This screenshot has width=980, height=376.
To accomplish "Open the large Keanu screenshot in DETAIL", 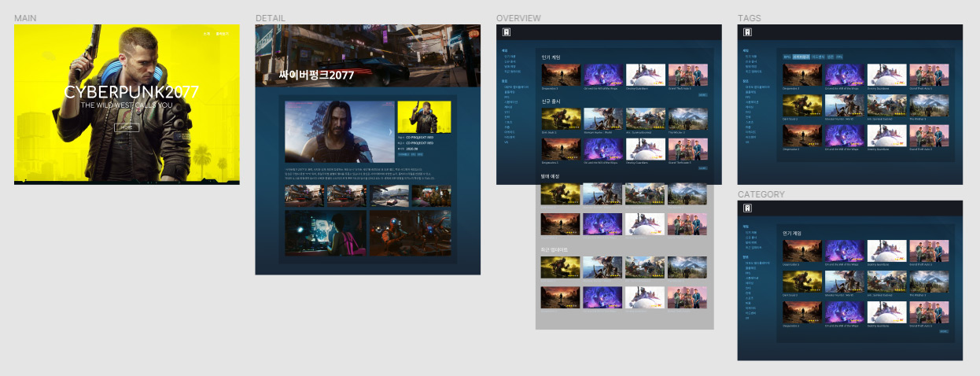I will click(340, 132).
